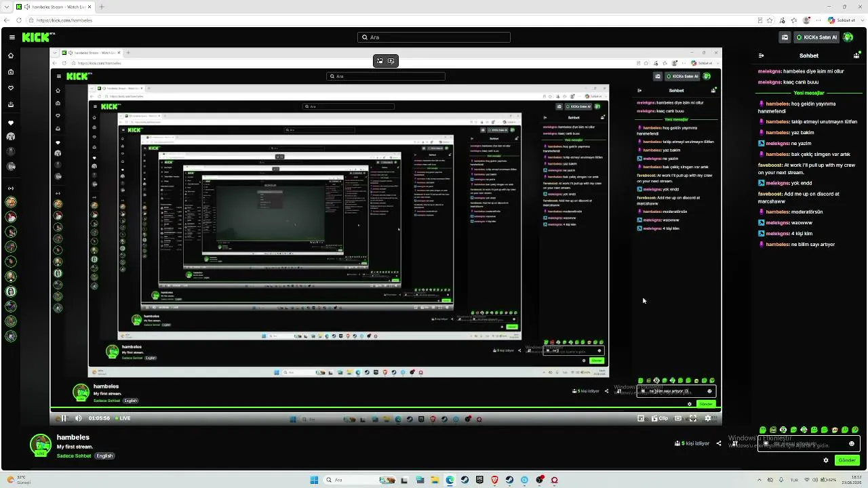Open the profile avatar in the Kick header
Image resolution: width=868 pixels, height=488 pixels.
[848, 37]
